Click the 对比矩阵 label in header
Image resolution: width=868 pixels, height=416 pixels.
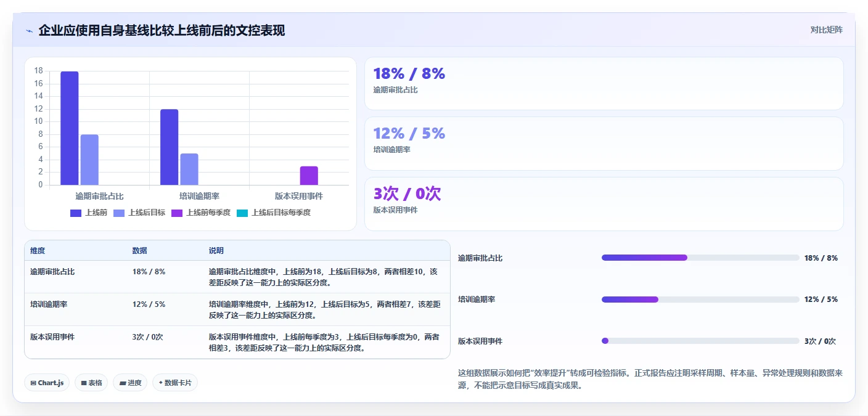pyautogui.click(x=826, y=30)
